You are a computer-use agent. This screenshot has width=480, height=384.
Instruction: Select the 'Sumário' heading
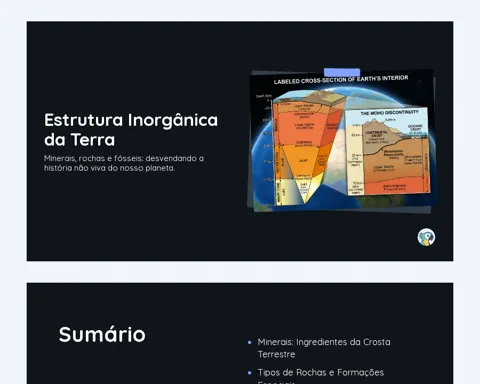(102, 334)
